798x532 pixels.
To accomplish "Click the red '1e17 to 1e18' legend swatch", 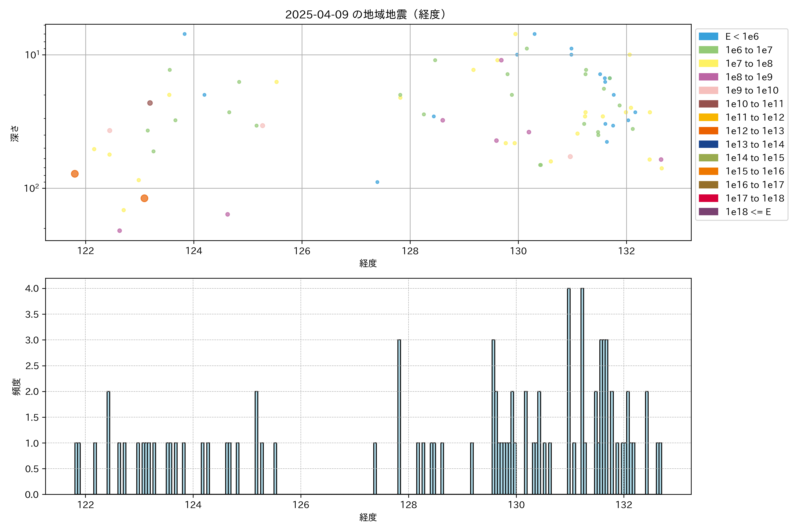I will pyautogui.click(x=708, y=198).
